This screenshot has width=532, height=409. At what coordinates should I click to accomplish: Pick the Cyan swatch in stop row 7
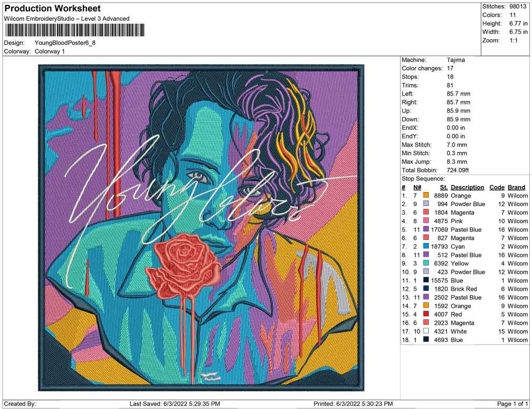coord(426,246)
